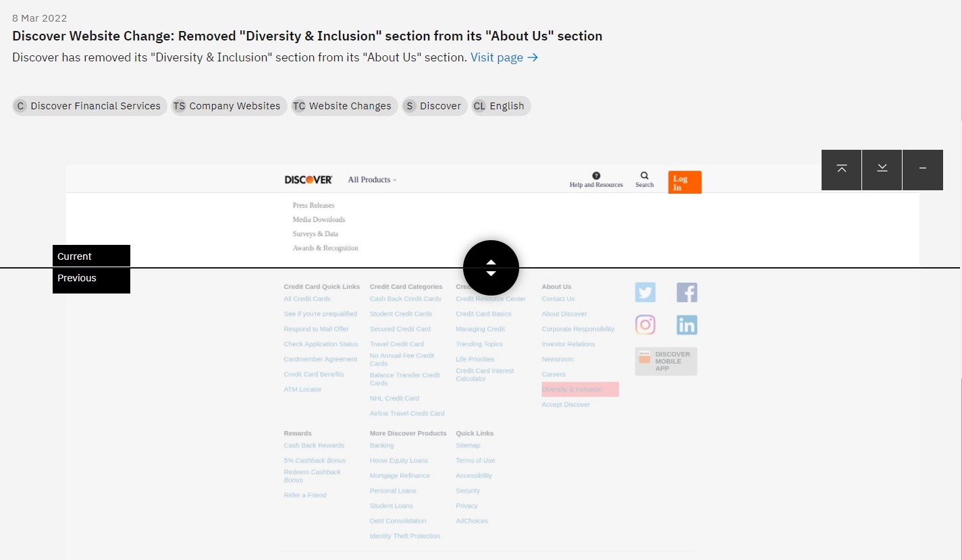
Task: Open the Awards & Recognition menu item
Action: 325,248
